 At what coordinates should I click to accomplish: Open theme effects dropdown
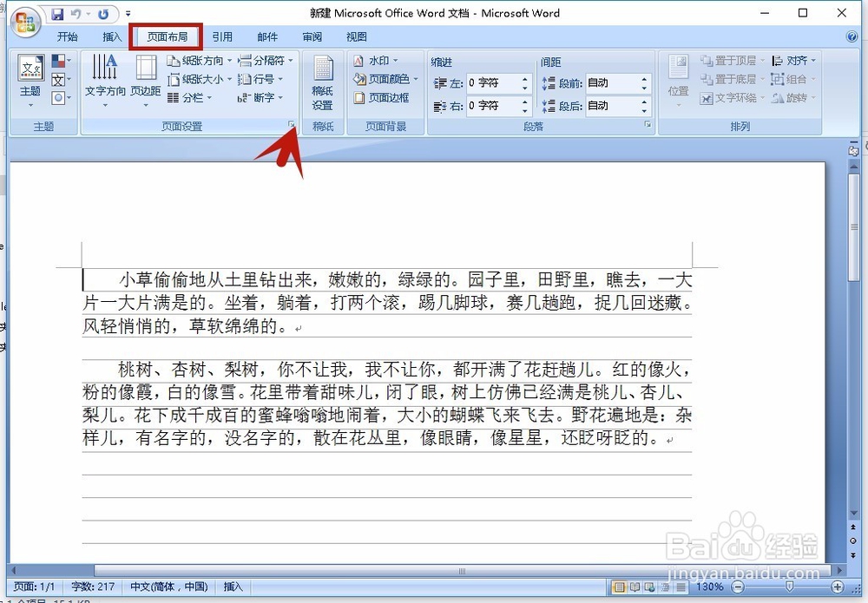click(x=62, y=98)
